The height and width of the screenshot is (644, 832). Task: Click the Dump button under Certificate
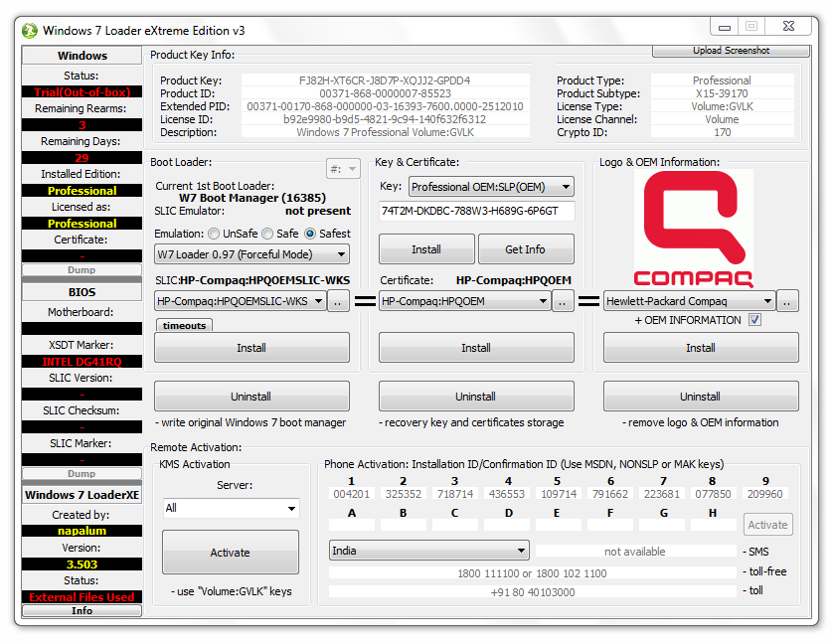pyautogui.click(x=82, y=269)
